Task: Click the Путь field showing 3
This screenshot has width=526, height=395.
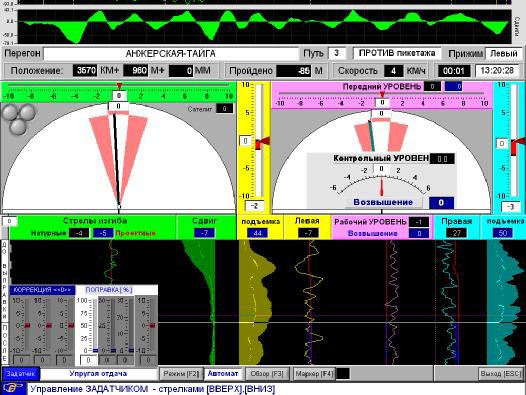Action: pyautogui.click(x=337, y=53)
